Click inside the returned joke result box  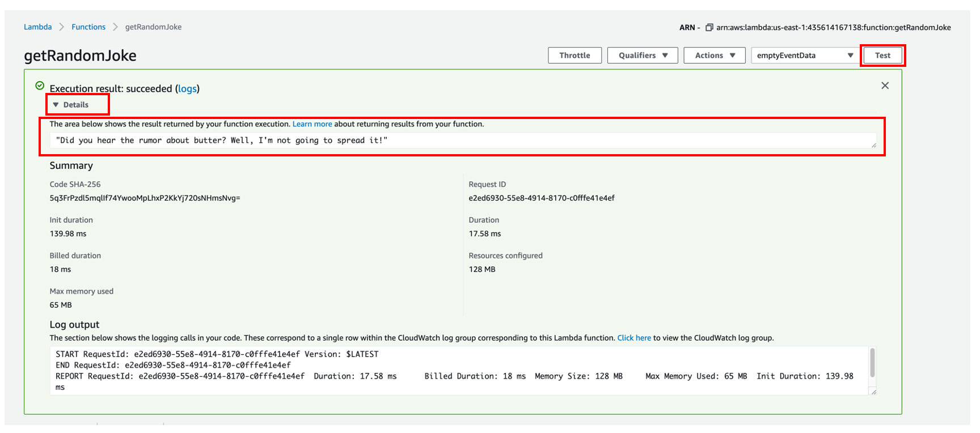click(x=454, y=141)
